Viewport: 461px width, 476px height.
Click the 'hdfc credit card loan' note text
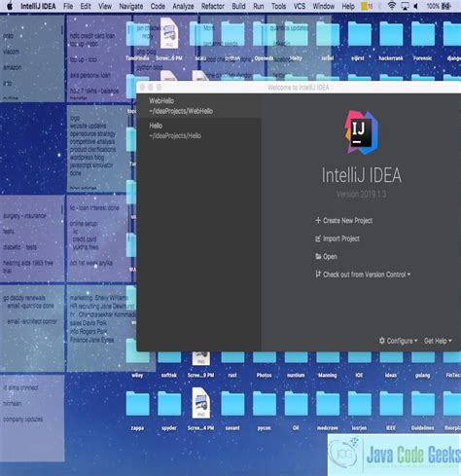92,36
